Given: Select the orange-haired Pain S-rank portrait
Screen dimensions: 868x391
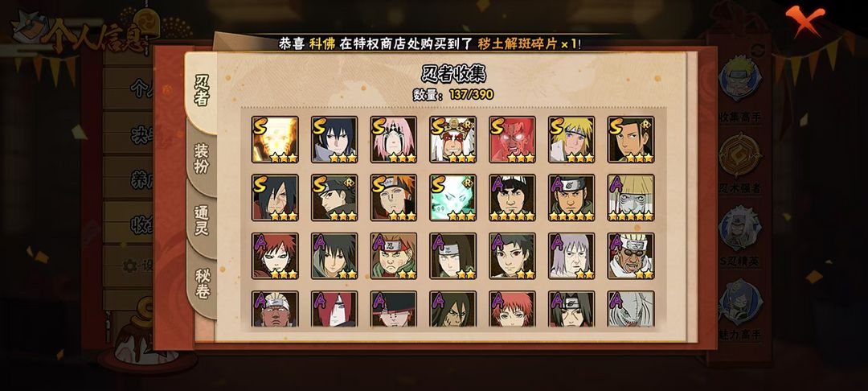Looking at the screenshot, I should [x=394, y=198].
